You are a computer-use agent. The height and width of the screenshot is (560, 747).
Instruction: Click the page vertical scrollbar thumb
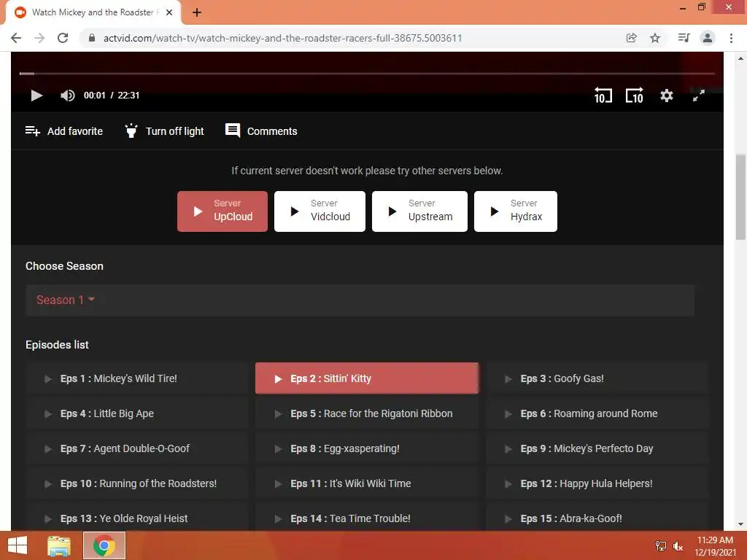pos(740,197)
